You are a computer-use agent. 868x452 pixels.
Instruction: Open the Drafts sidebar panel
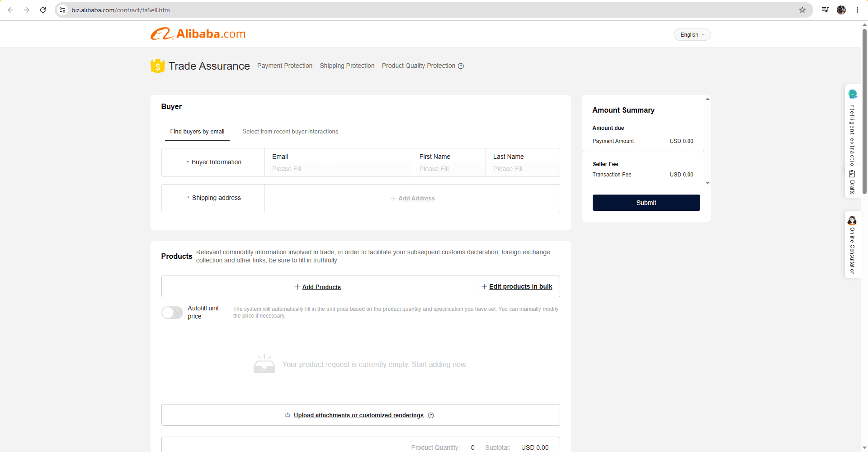[852, 182]
